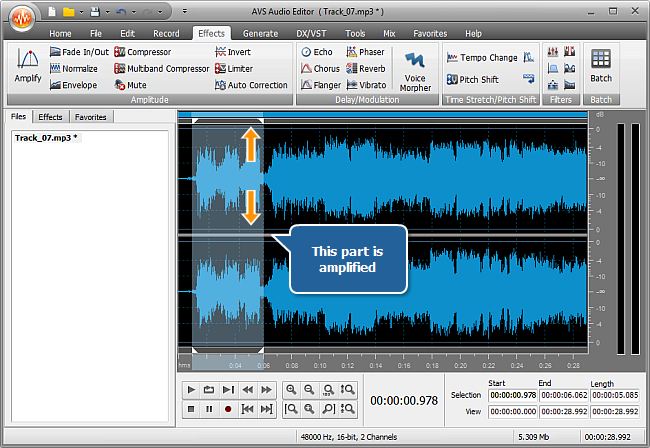
Task: Start playback with the Play button
Action: click(x=191, y=390)
